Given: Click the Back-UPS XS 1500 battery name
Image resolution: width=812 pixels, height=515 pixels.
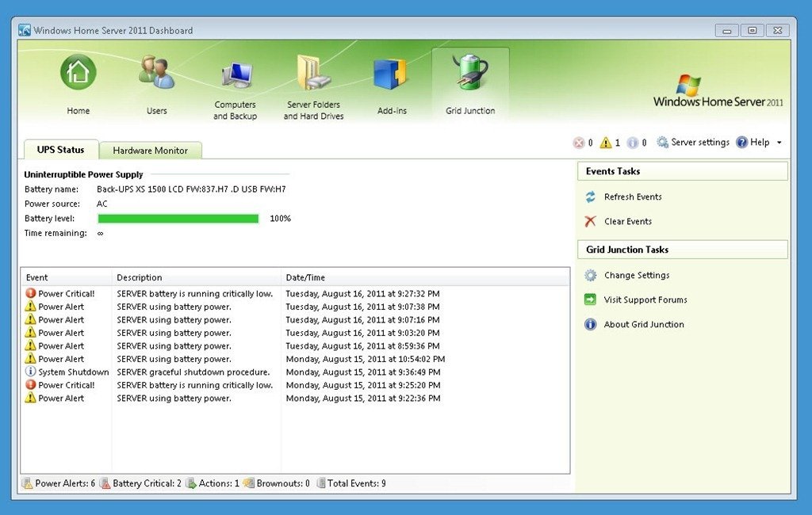Looking at the screenshot, I should 191,189.
